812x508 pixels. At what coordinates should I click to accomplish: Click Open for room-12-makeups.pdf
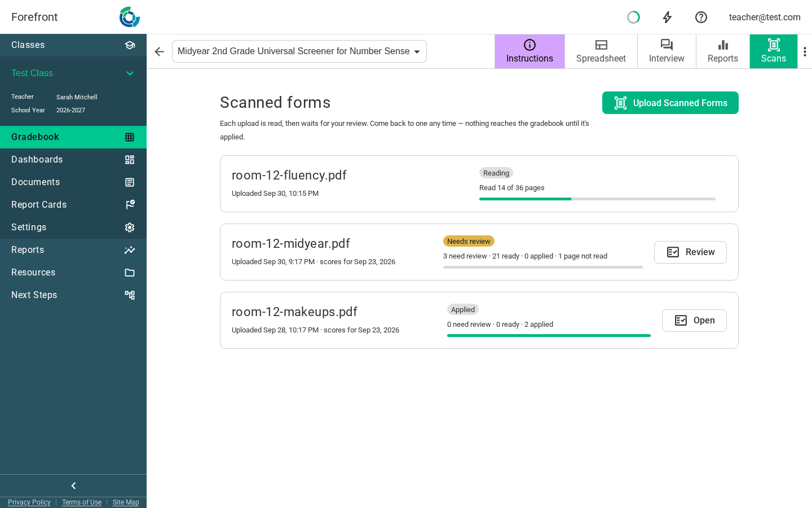click(694, 321)
